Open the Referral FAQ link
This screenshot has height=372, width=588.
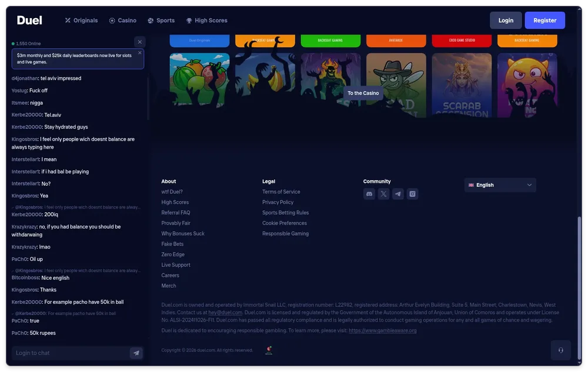click(176, 213)
